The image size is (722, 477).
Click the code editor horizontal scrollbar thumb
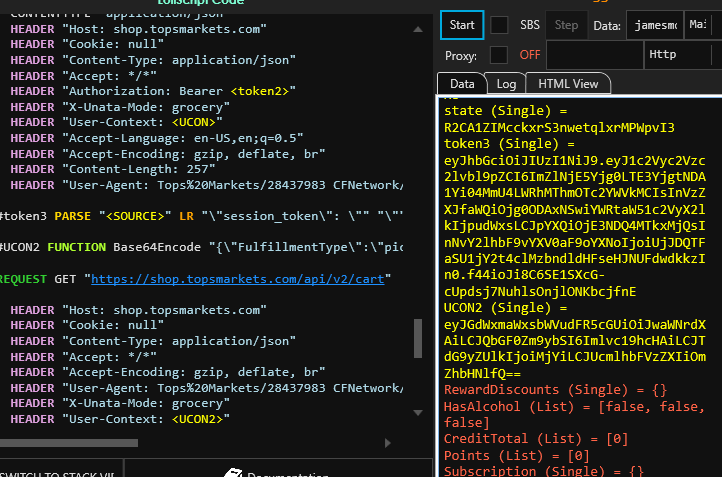(69, 443)
